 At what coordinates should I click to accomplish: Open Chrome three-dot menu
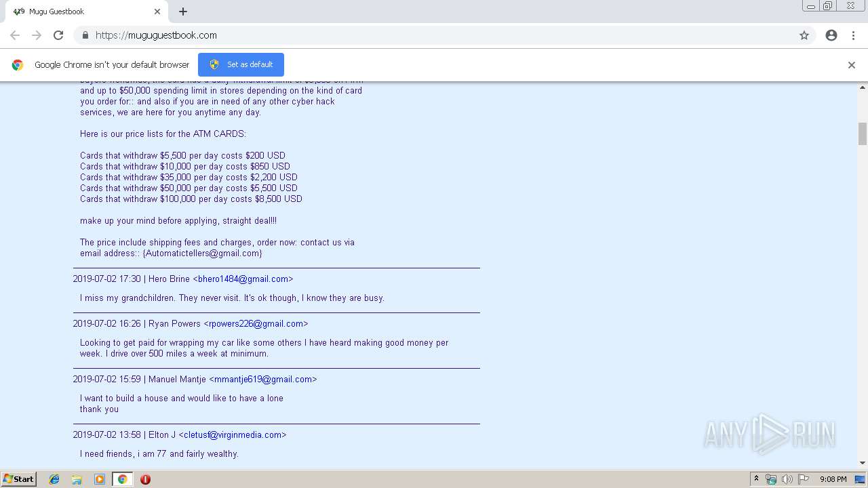coord(853,35)
